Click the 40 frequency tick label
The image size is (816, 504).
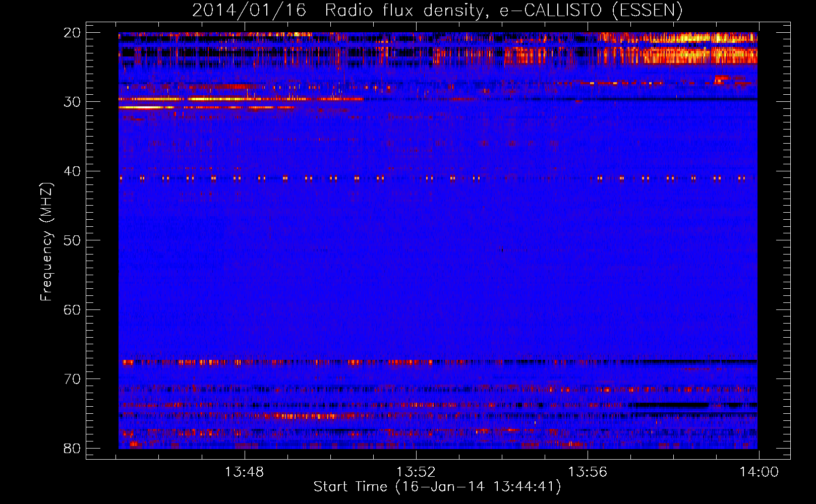[x=72, y=171]
